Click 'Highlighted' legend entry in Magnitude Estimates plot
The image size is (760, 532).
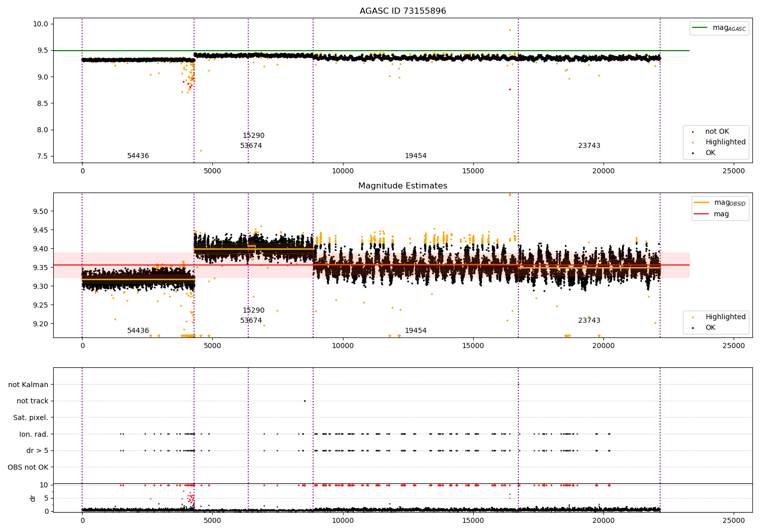[726, 317]
